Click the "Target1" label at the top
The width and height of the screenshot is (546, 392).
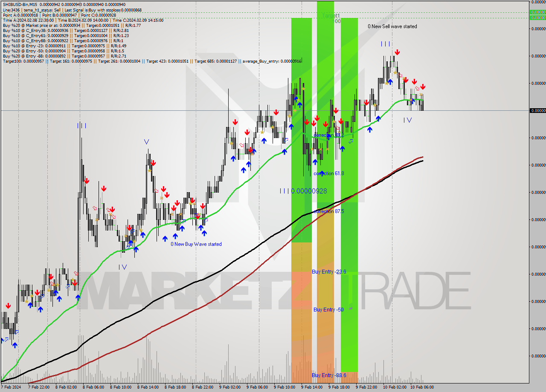(x=331, y=16)
